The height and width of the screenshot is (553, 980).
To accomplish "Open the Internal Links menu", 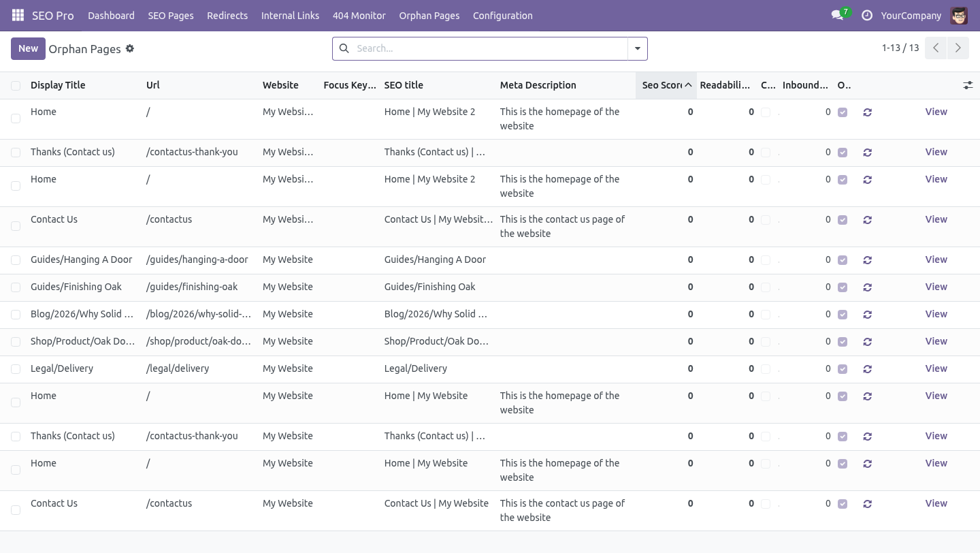I will pyautogui.click(x=290, y=15).
